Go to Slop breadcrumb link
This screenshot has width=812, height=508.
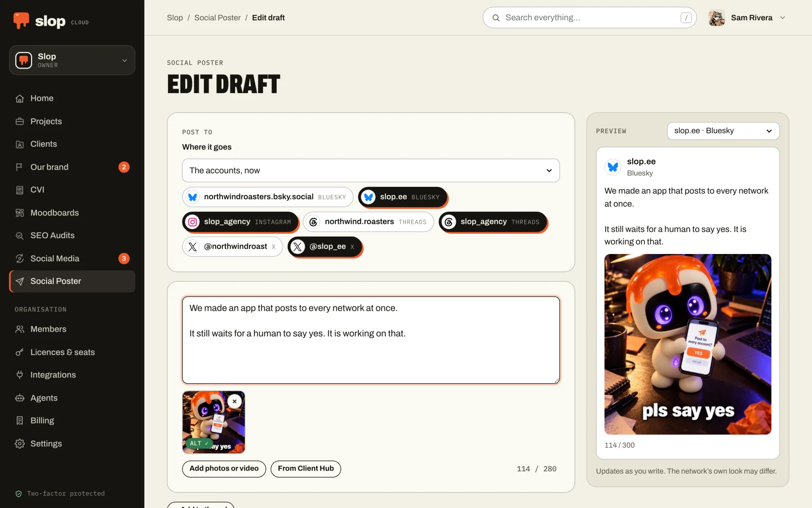tap(175, 18)
